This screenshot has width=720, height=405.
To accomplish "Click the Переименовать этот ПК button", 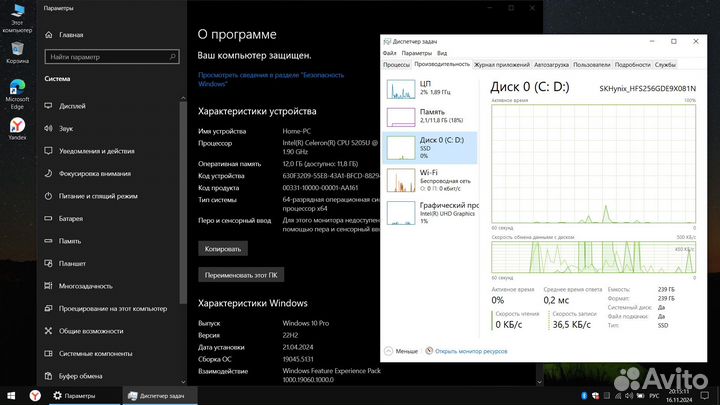I will click(241, 273).
